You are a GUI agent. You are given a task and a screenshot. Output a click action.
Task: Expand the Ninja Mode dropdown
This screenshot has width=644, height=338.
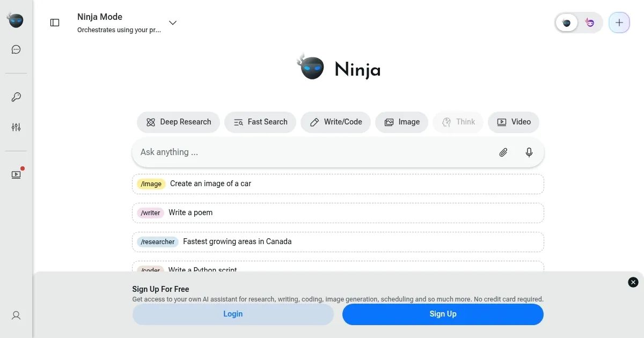pos(172,23)
